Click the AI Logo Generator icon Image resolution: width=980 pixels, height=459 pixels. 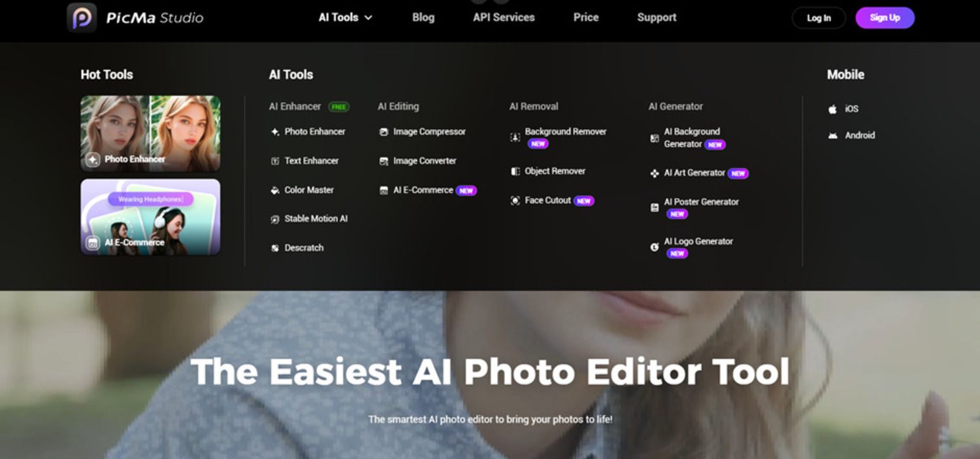654,247
